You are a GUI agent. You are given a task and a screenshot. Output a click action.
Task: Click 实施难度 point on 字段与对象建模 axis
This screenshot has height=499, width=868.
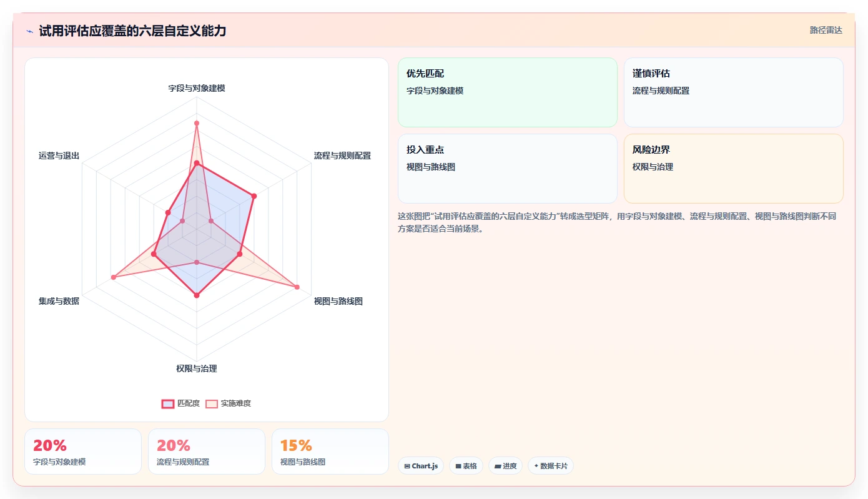[x=197, y=123]
